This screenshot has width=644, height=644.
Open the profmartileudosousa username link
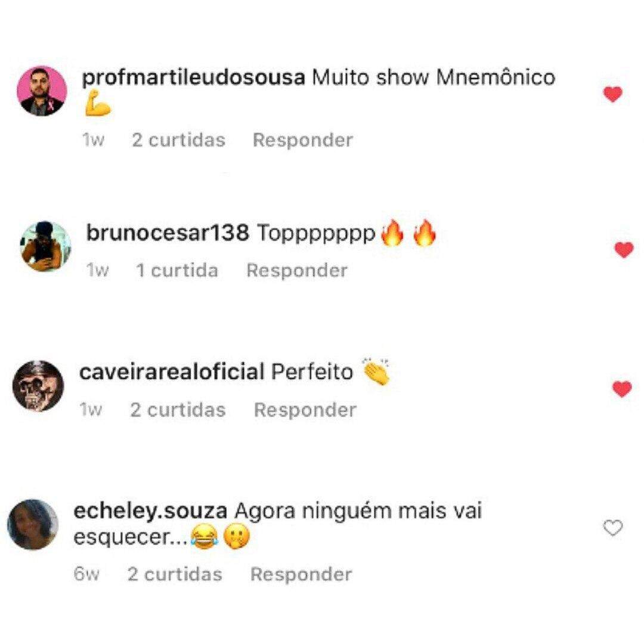pyautogui.click(x=193, y=78)
